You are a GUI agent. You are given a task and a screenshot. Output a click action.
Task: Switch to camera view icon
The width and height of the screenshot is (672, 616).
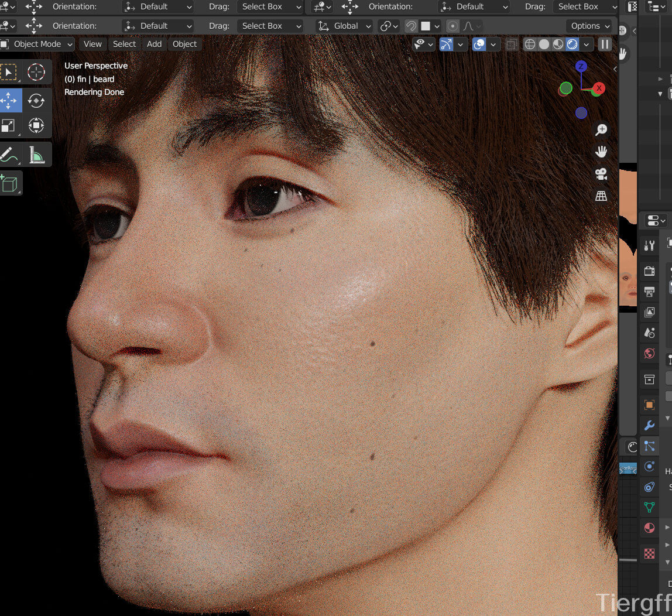pyautogui.click(x=601, y=174)
